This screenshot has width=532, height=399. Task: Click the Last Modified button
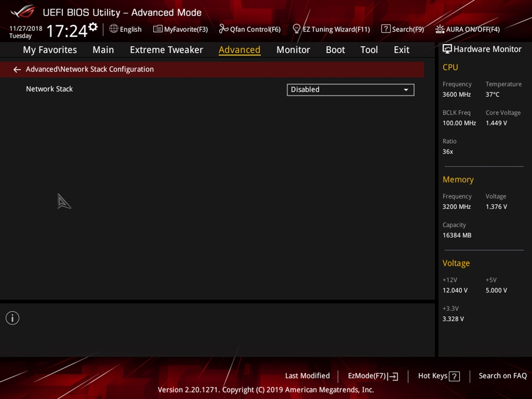pos(307,376)
